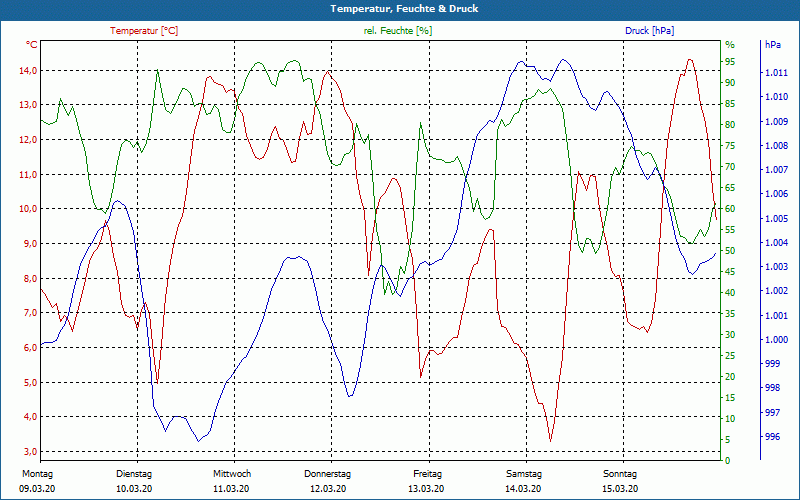The image size is (800, 500).
Task: Click the 'Donnerstag' day label
Action: pos(328,474)
